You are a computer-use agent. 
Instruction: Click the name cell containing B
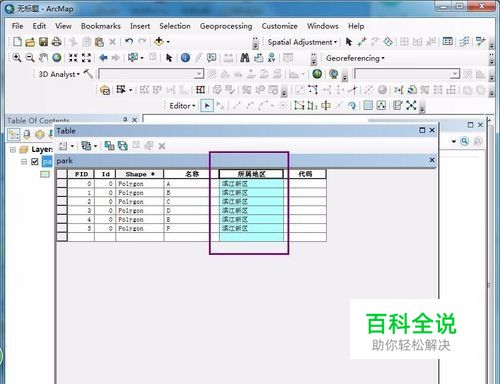click(191, 193)
